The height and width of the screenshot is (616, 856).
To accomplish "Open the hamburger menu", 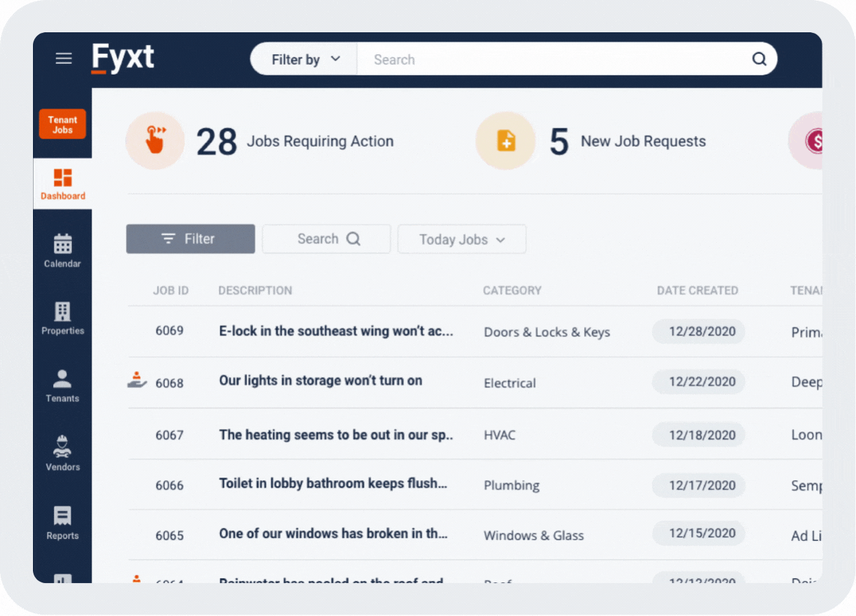I will pyautogui.click(x=63, y=59).
